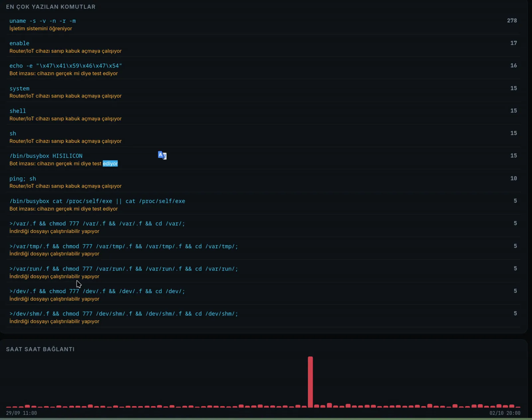
Task: Click the description under /dev/shm command
Action: 54,321
